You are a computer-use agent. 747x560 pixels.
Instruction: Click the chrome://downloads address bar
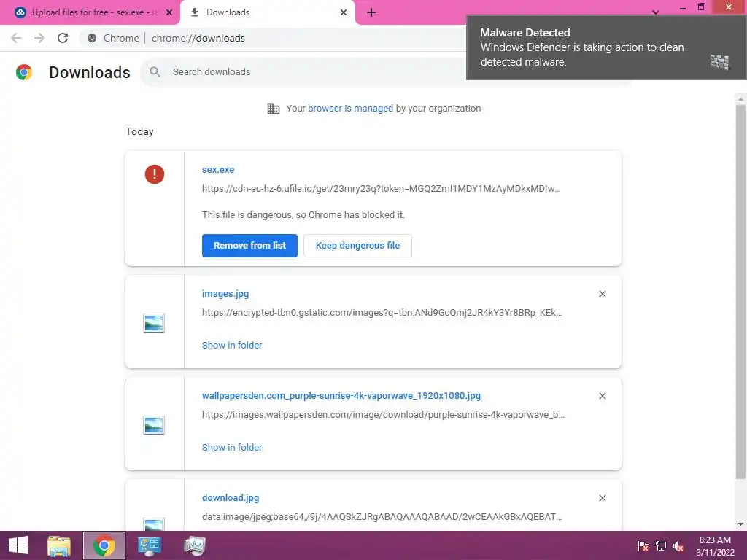point(198,38)
